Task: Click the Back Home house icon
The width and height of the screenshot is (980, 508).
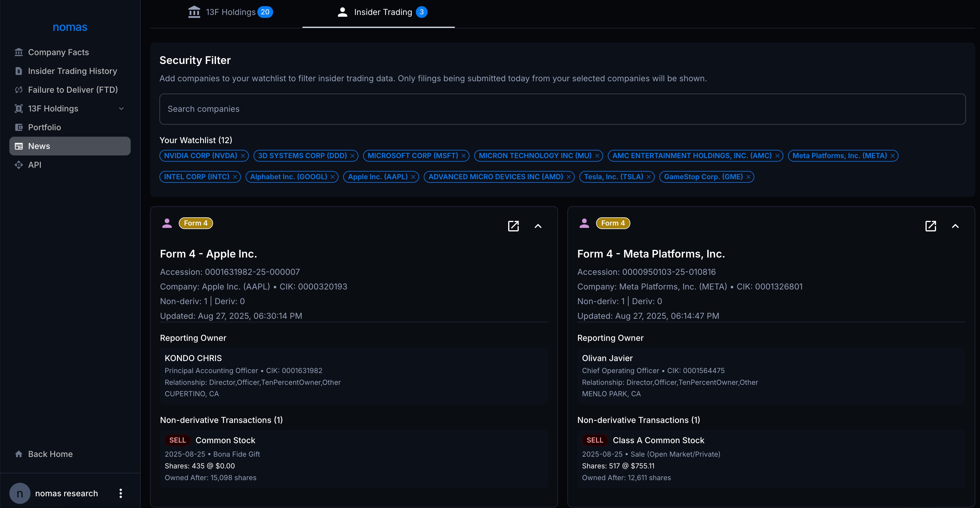Action: pos(19,454)
